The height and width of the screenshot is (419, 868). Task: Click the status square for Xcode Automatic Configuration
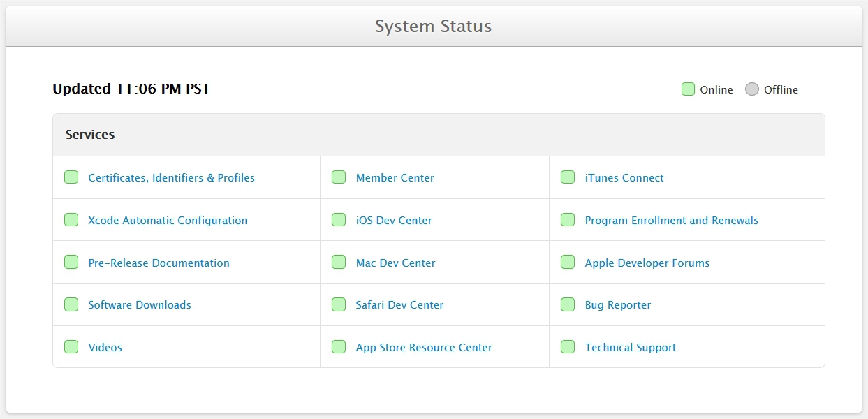71,220
